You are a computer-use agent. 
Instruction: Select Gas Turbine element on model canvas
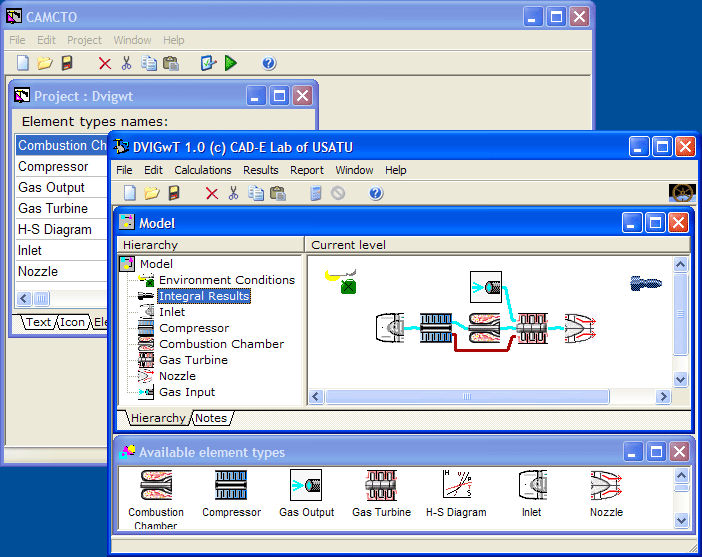click(532, 328)
